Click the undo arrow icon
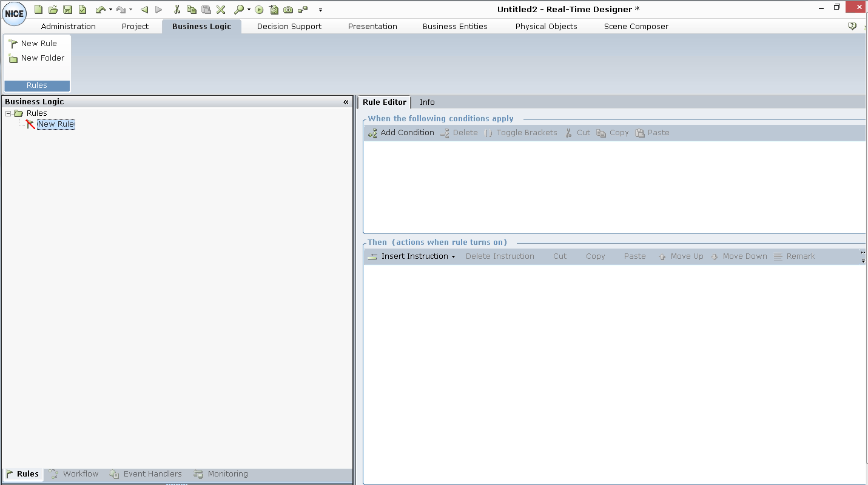 pyautogui.click(x=100, y=10)
